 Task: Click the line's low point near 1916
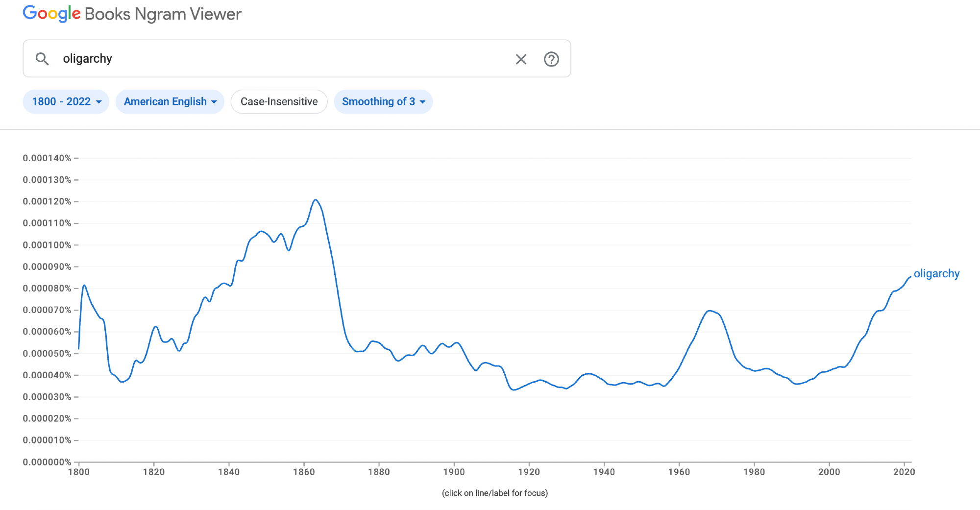coord(513,390)
